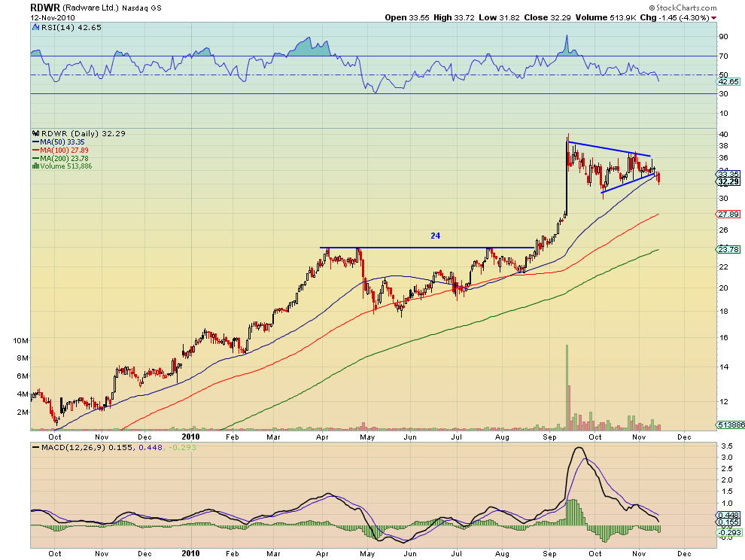The height and width of the screenshot is (560, 745).
Task: Click the 0.448 MACD signal value tag
Action: tap(728, 516)
